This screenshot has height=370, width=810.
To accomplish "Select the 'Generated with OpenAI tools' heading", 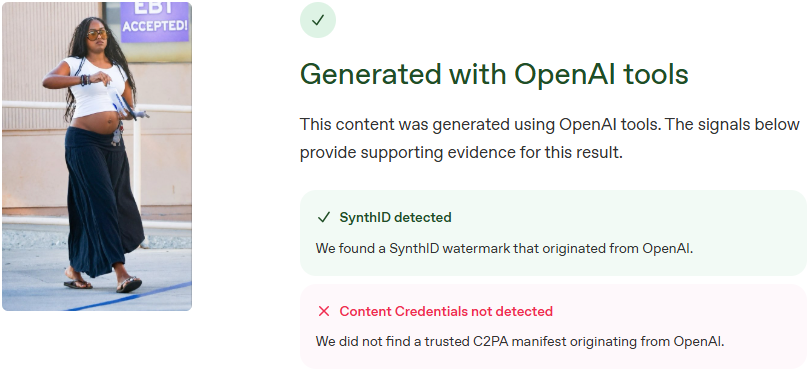I will click(x=494, y=74).
